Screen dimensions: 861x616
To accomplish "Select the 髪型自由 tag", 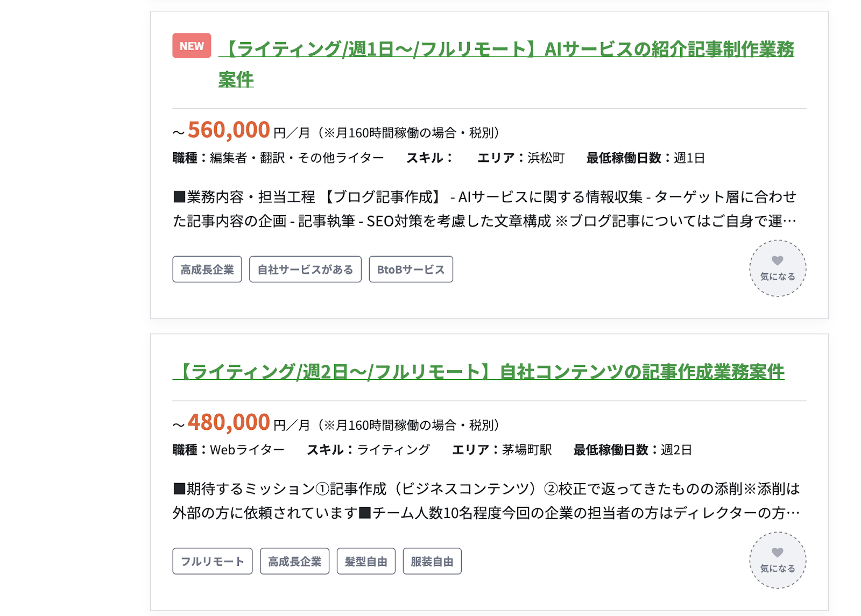I will click(366, 562).
